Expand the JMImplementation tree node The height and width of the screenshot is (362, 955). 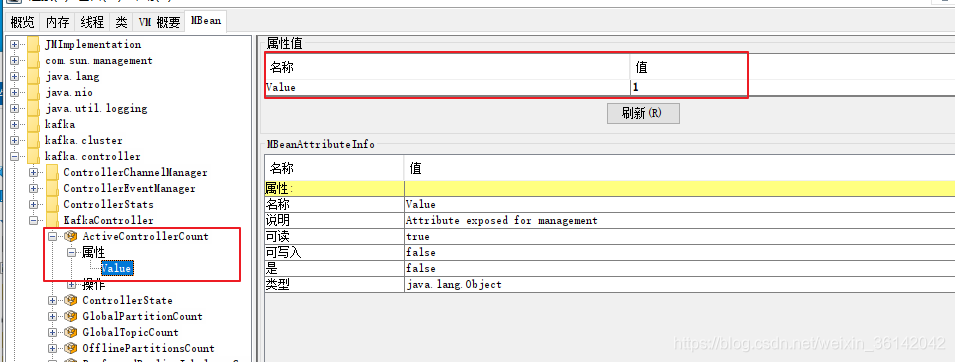(14, 44)
